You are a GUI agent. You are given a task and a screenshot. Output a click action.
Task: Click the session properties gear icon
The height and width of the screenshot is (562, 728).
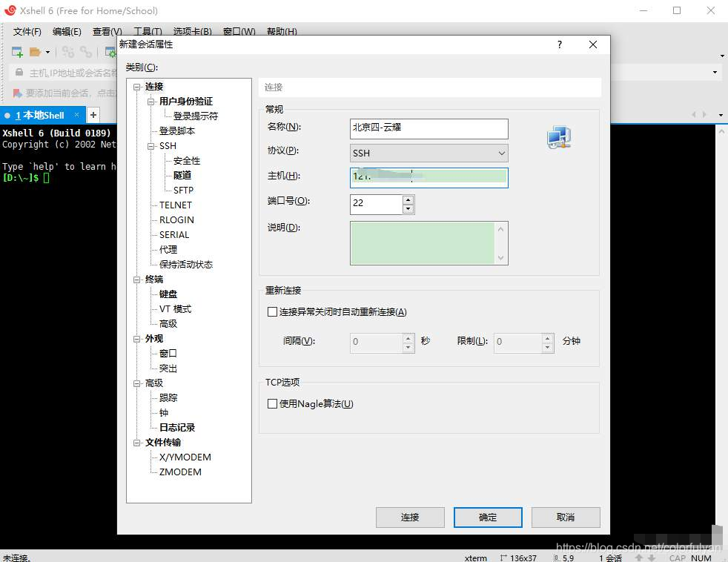pyautogui.click(x=111, y=52)
